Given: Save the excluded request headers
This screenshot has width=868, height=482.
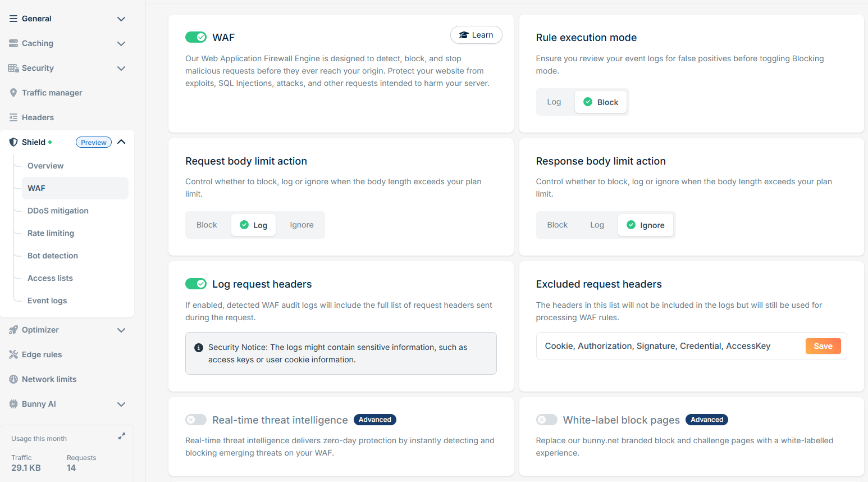Looking at the screenshot, I should [823, 346].
